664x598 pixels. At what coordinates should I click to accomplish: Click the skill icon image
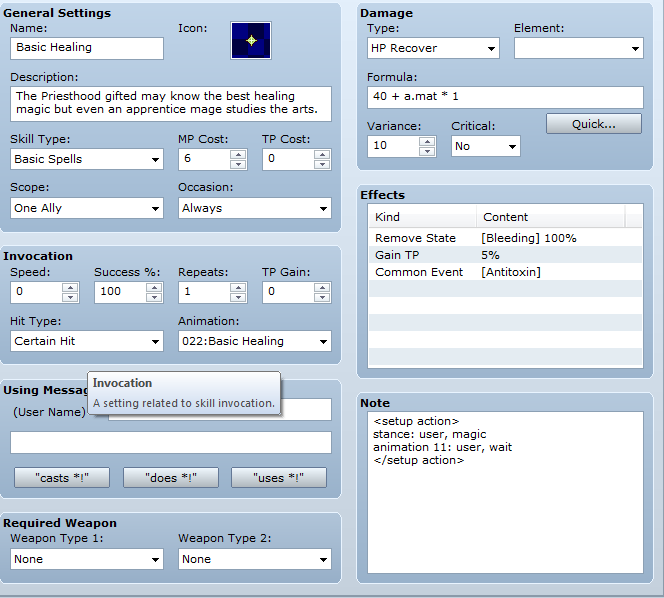251,41
